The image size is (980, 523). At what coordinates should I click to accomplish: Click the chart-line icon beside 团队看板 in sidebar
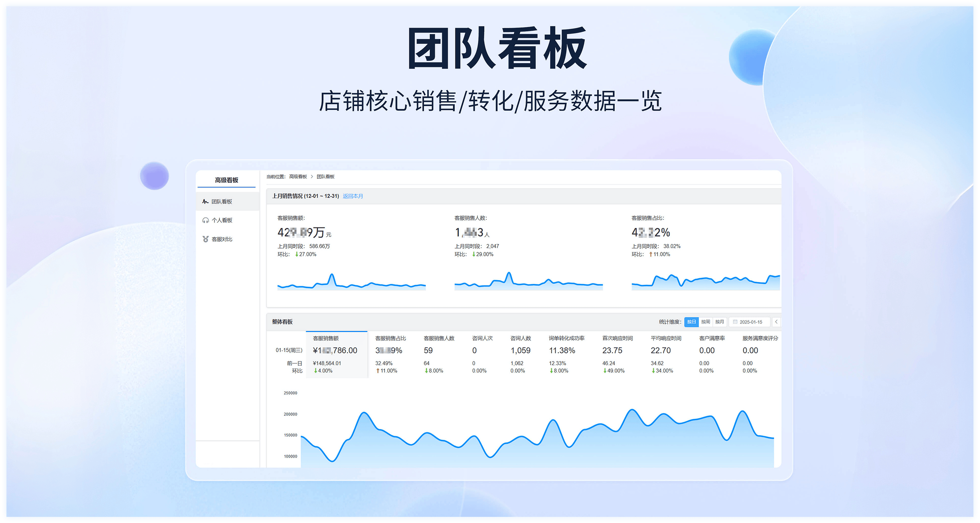205,201
